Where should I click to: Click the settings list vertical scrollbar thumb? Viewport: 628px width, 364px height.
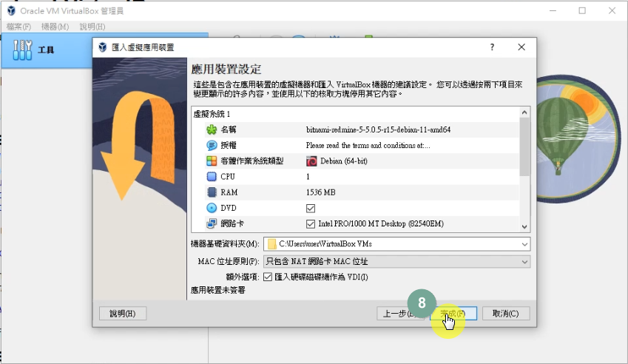(x=524, y=147)
